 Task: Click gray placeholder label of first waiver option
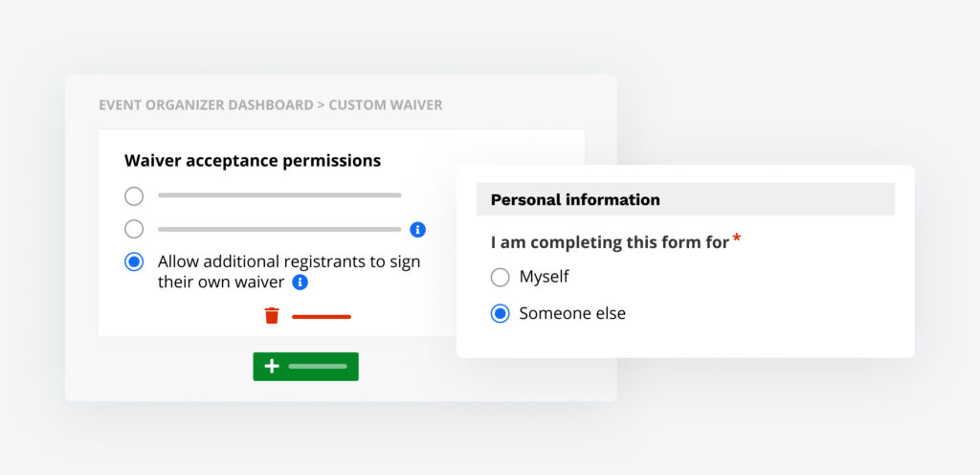pos(279,195)
